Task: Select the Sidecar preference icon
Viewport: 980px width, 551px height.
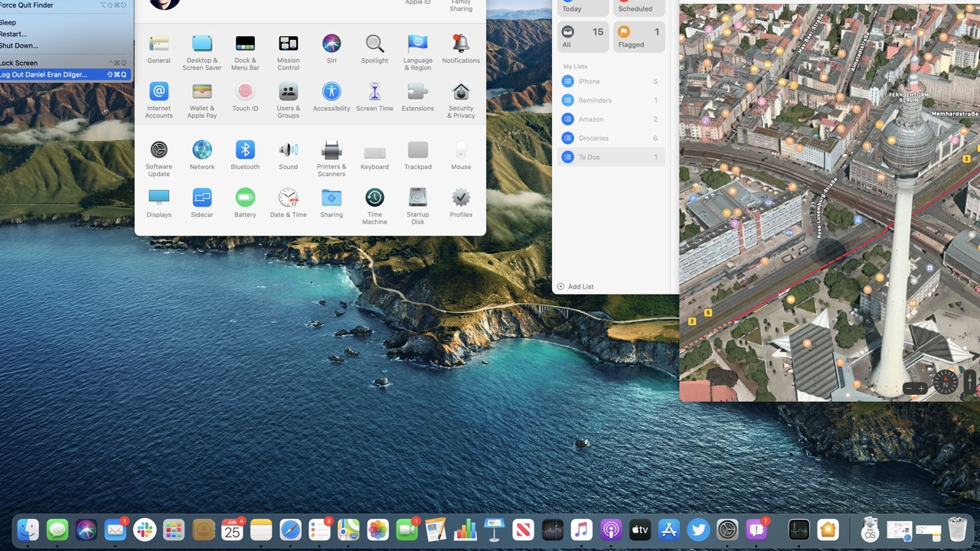Action: pyautogui.click(x=202, y=198)
